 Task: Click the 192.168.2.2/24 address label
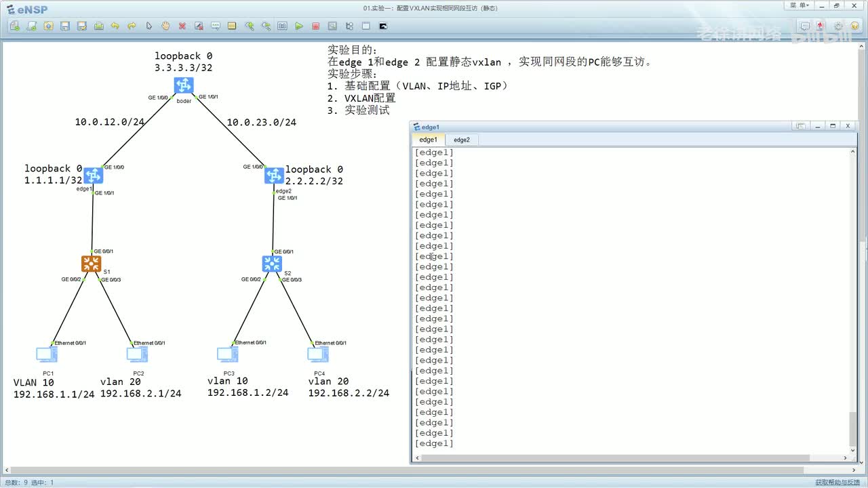[x=349, y=393]
